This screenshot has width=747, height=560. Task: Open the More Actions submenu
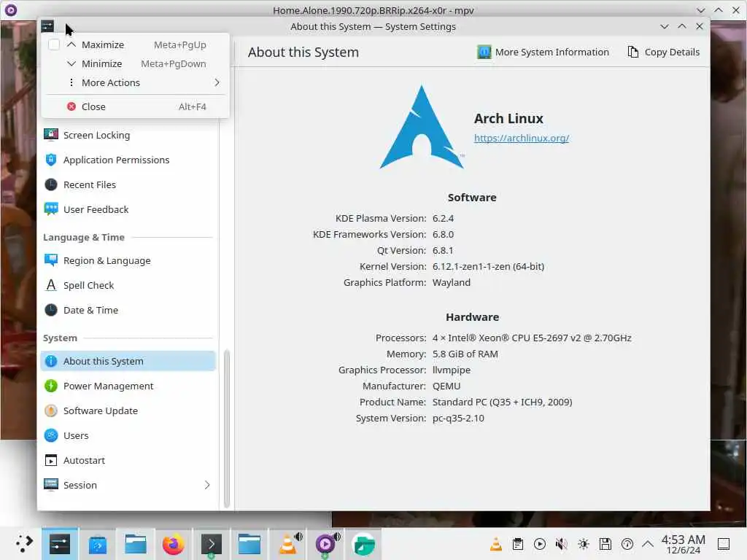[135, 83]
